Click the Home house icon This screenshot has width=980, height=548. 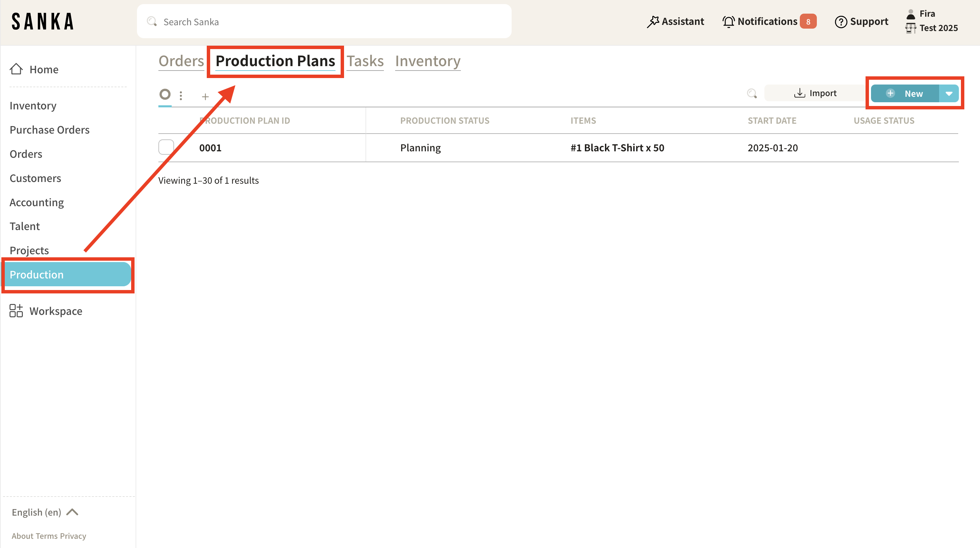[16, 69]
